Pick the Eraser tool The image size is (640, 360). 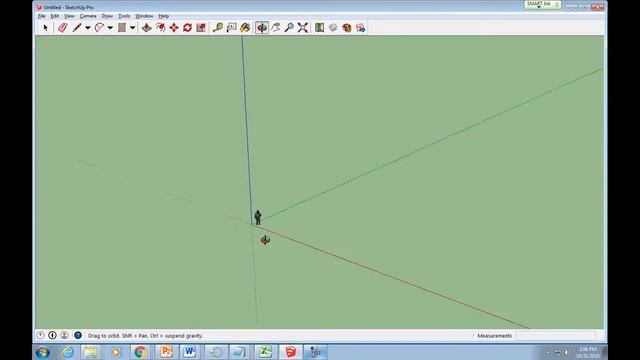click(x=62, y=27)
